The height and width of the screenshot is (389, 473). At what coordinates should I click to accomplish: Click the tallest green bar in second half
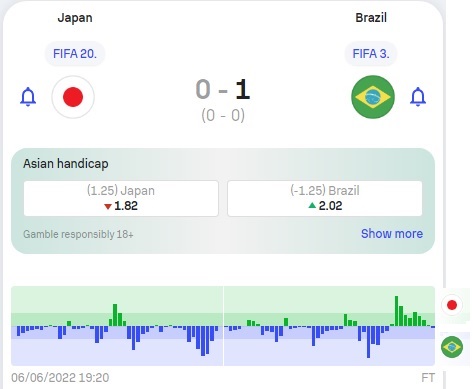coord(396,311)
